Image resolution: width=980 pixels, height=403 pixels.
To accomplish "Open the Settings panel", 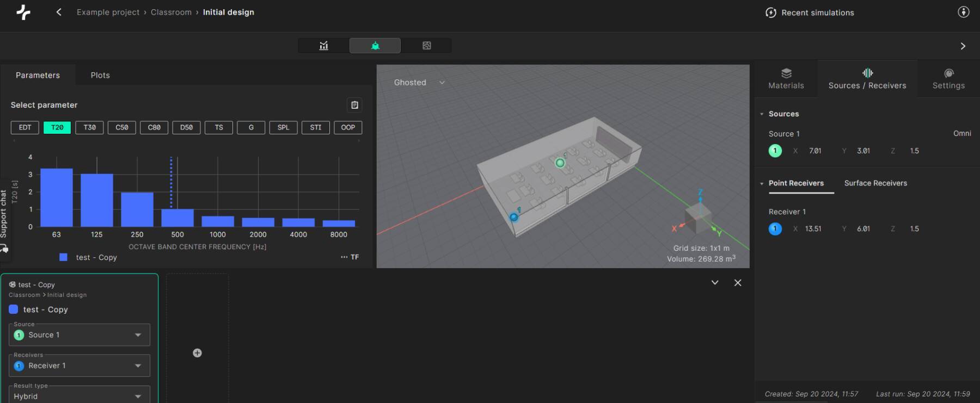I will (948, 79).
